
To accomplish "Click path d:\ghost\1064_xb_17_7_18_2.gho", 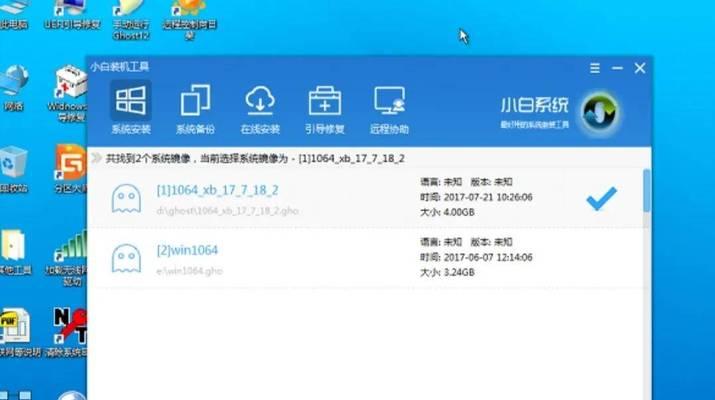I will point(228,211).
